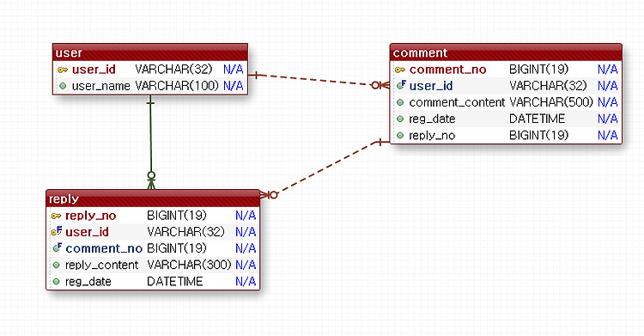Select VARCHAR(300) type of reply_content

pos(190,265)
